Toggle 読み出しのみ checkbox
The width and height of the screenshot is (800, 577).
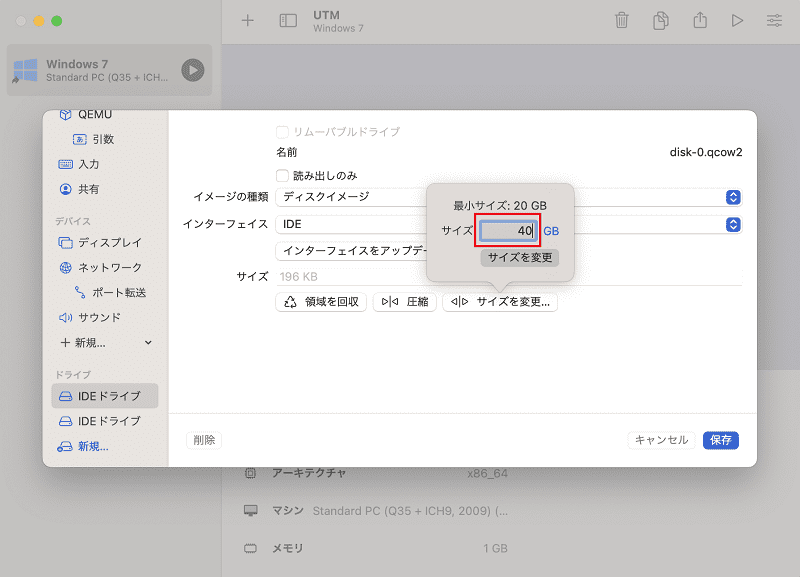pyautogui.click(x=282, y=176)
